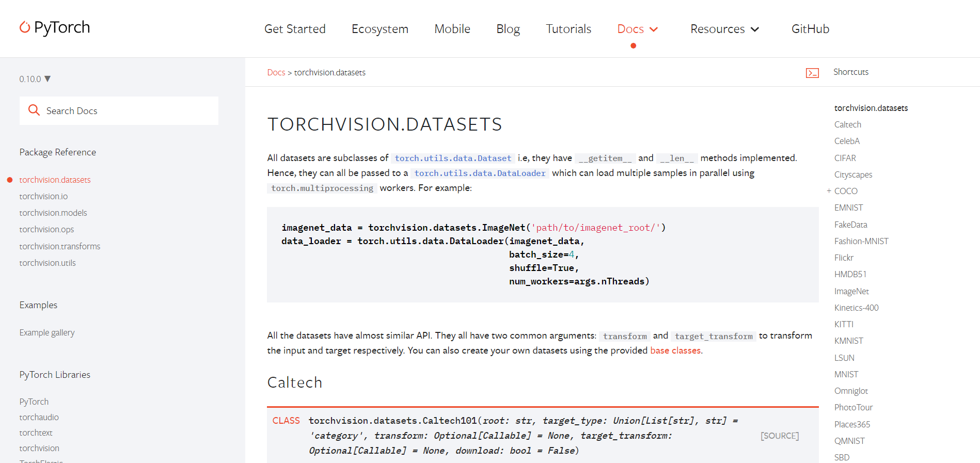Click the torch.multiprocessing inline code
980x463 pixels.
point(322,188)
